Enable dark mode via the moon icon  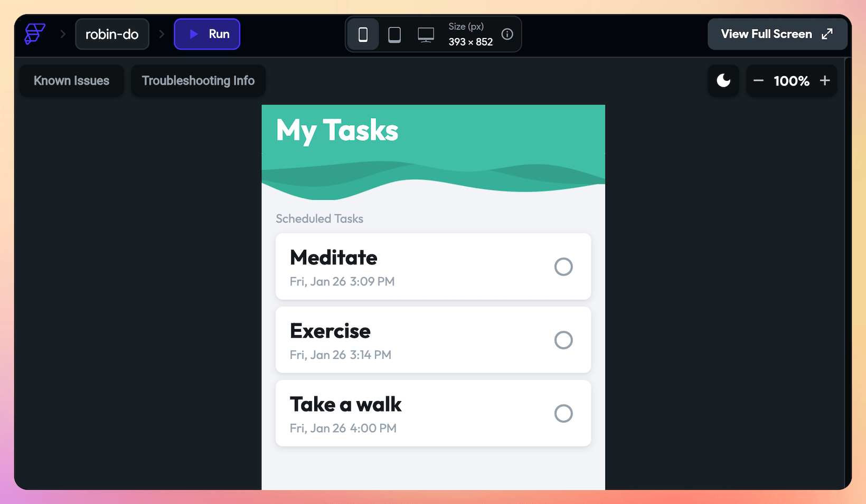pos(723,80)
